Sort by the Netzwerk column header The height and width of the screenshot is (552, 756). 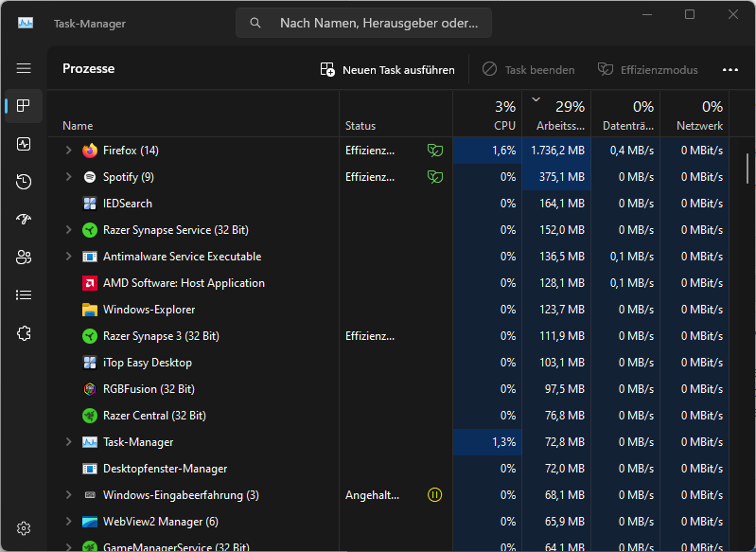[x=694, y=114]
